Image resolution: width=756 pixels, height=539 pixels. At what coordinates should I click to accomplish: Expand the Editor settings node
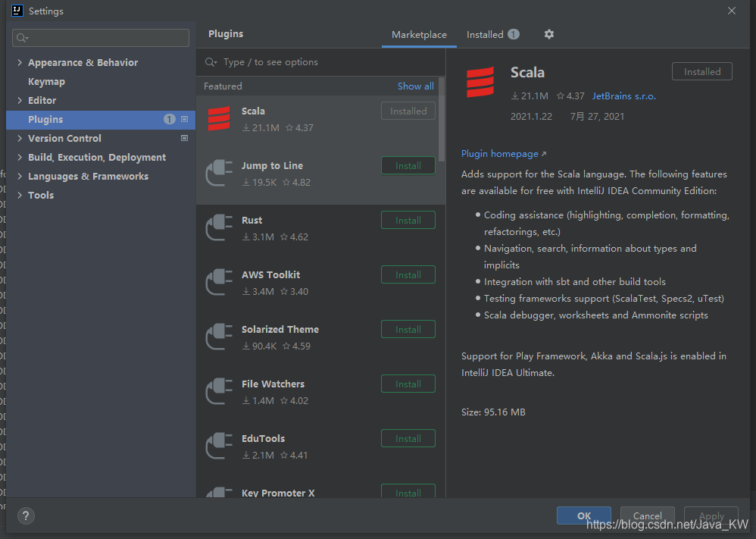(20, 100)
